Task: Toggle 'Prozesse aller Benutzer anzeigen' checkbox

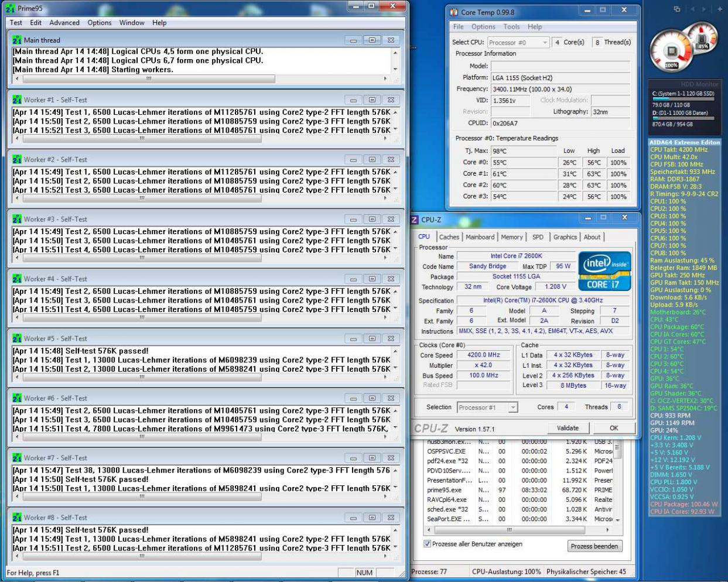Action: 428,544
